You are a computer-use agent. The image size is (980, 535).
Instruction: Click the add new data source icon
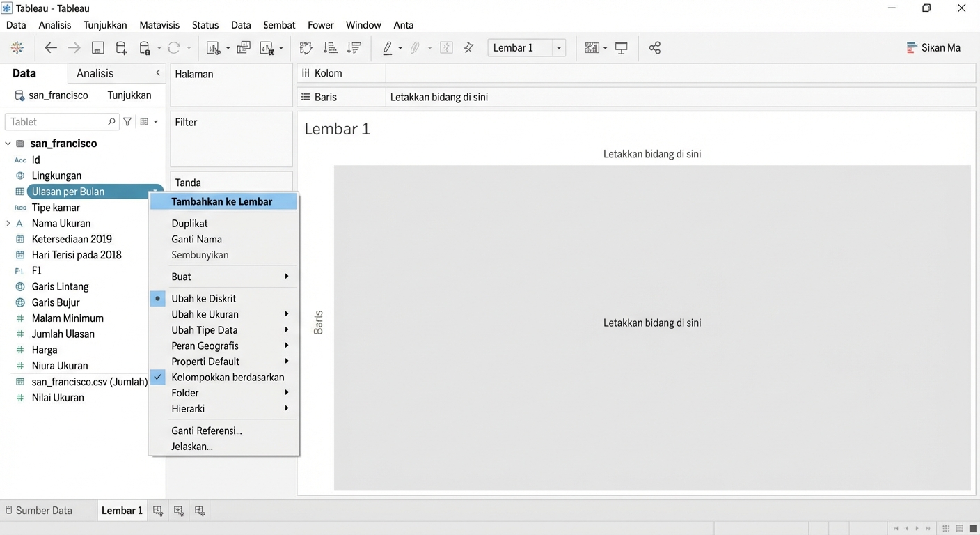[121, 48]
